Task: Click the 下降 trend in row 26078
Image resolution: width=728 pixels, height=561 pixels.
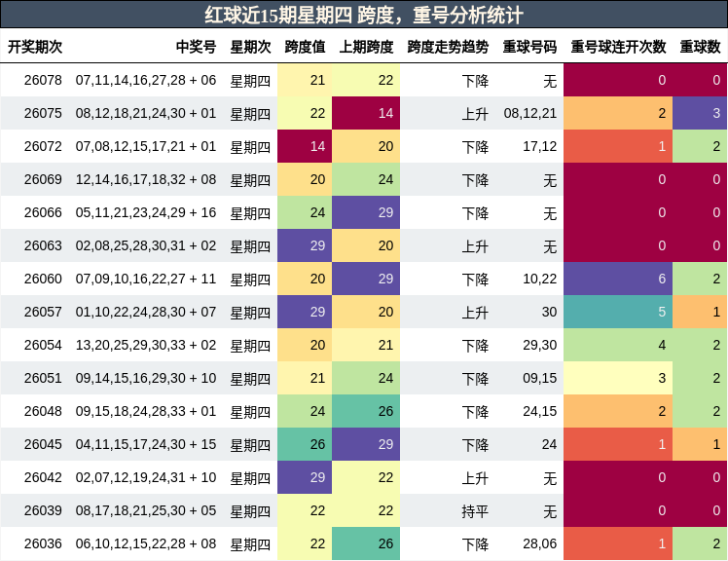Action: (x=475, y=81)
